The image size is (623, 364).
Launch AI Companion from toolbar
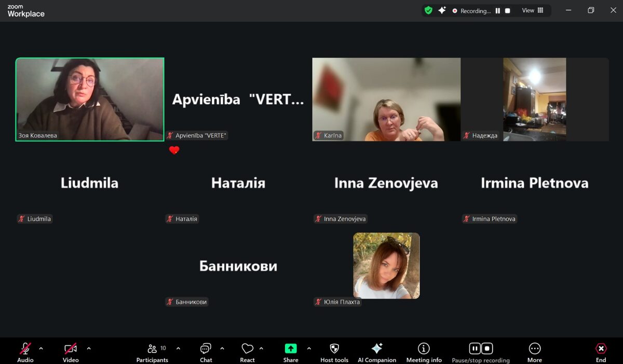pyautogui.click(x=377, y=349)
